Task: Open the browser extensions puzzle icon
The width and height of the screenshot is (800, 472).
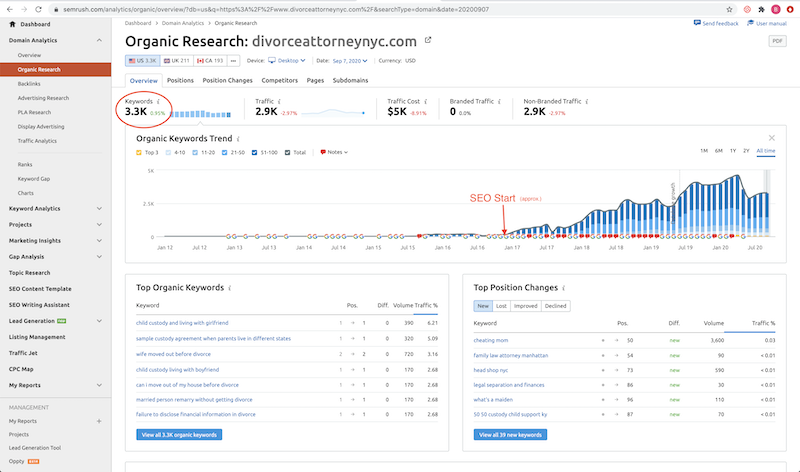Action: (x=761, y=9)
